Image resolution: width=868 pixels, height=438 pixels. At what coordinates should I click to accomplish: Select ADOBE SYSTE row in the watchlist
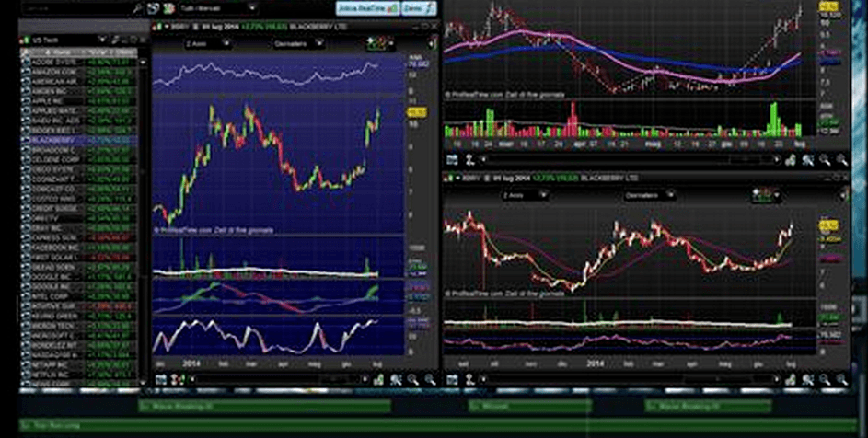(x=80, y=63)
